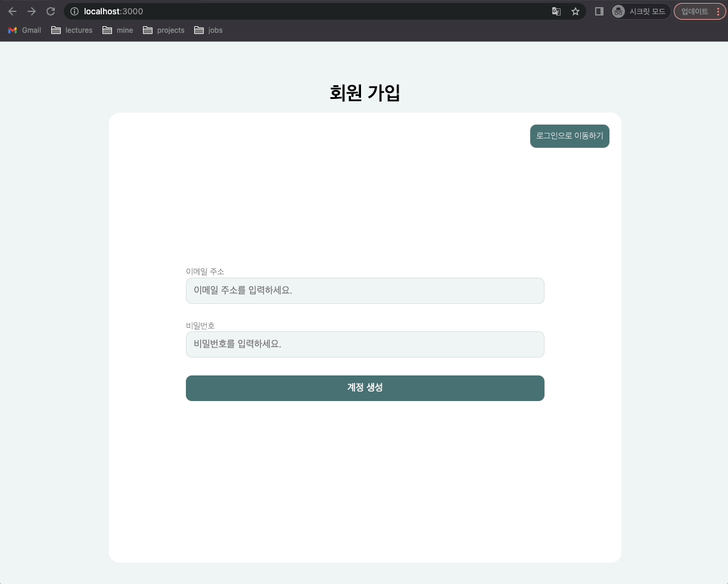Screen dimensions: 728x584
Task: Focus the 비밀번호 input field
Action: [x=365, y=344]
